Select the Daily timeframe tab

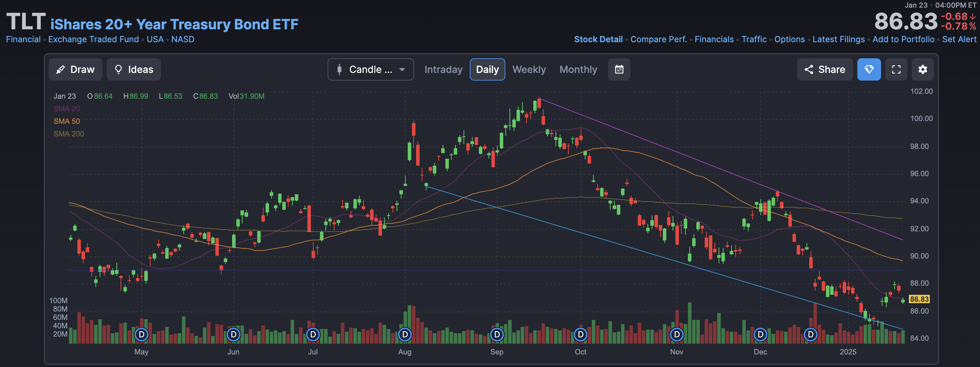pos(487,69)
